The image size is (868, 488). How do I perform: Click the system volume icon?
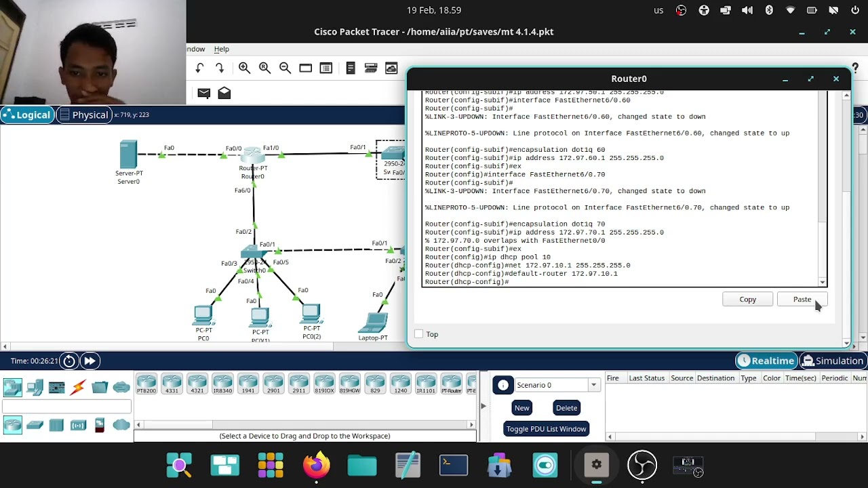tap(747, 10)
